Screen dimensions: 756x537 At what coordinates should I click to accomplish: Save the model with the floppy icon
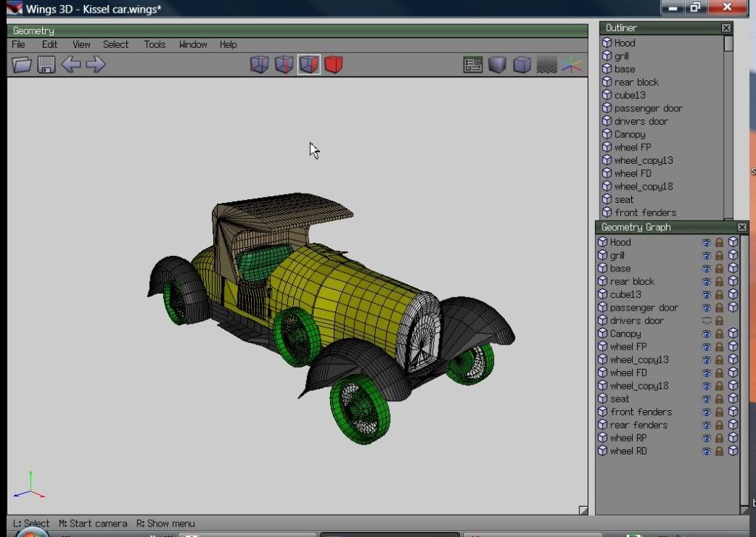click(47, 65)
